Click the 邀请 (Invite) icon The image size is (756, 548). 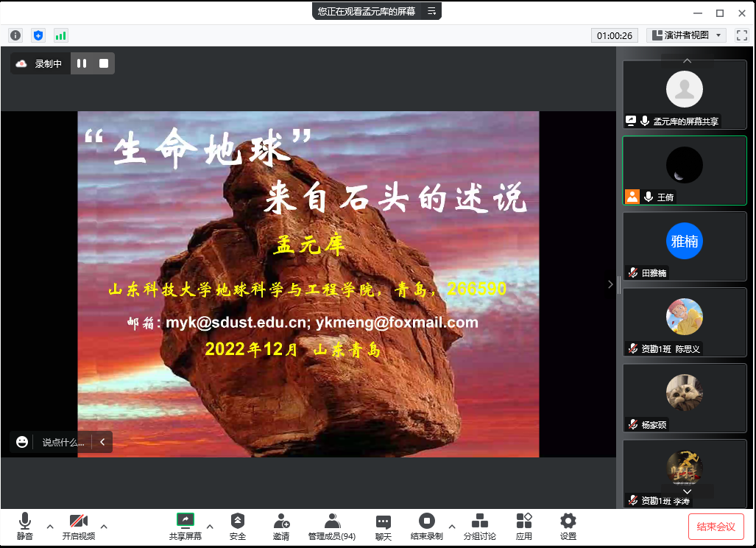(281, 526)
